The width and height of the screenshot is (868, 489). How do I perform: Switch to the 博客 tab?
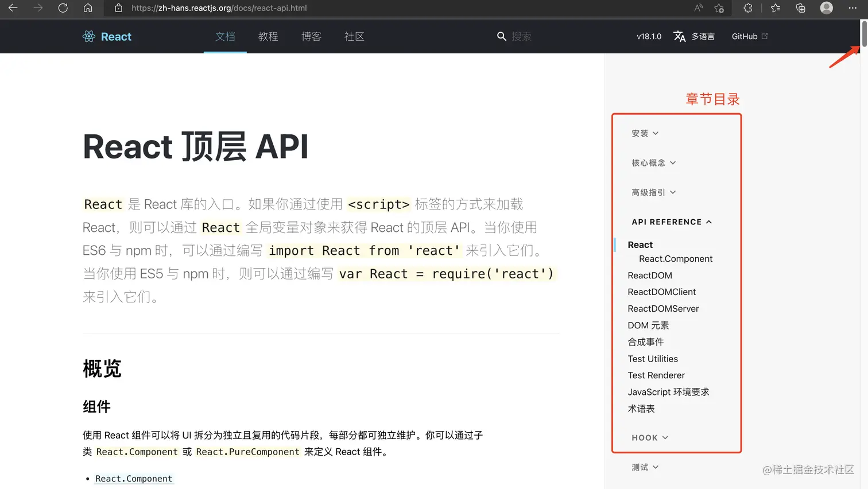point(311,36)
